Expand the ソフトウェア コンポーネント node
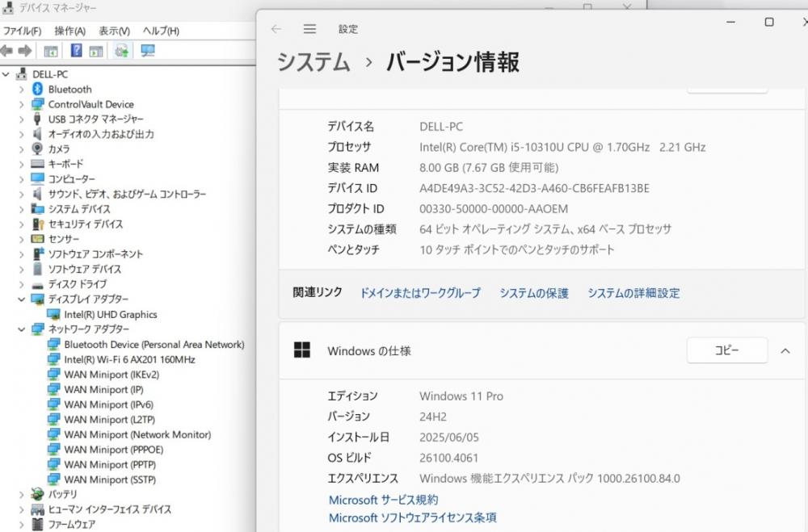 point(21,254)
